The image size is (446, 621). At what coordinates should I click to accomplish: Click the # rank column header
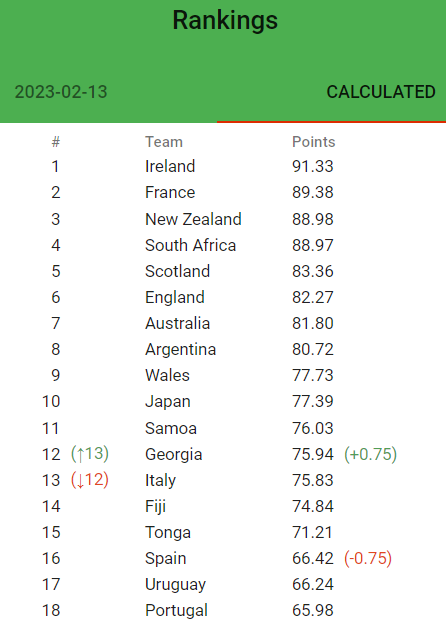(56, 142)
